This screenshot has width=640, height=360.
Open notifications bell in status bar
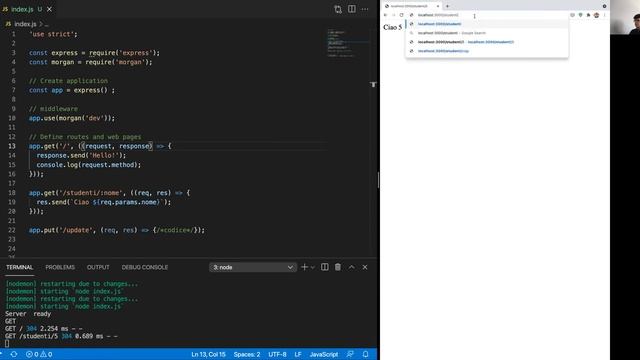[x=365, y=354]
